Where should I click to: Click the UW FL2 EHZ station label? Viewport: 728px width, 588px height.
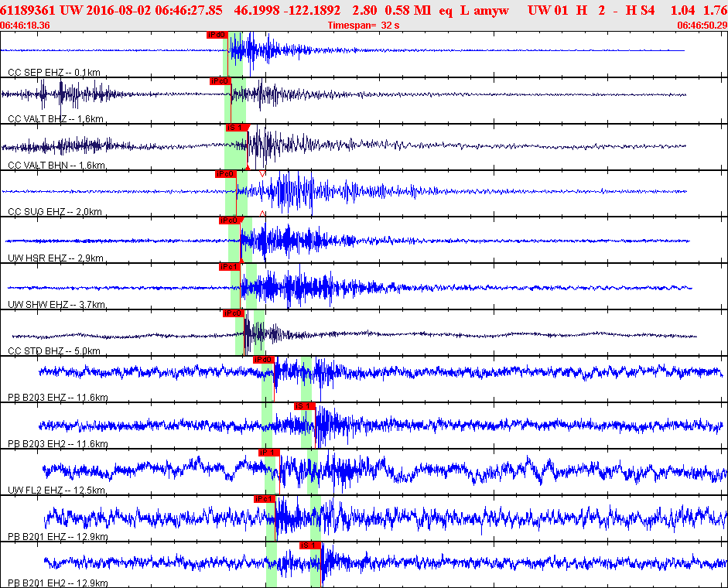[57, 491]
